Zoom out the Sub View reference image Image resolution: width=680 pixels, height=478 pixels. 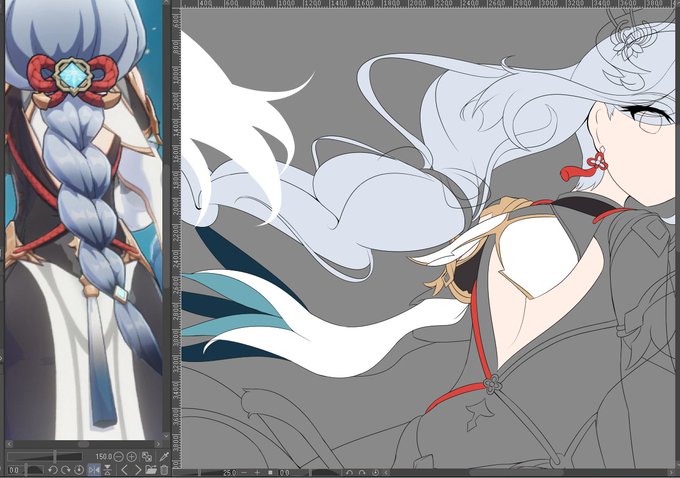point(118,456)
